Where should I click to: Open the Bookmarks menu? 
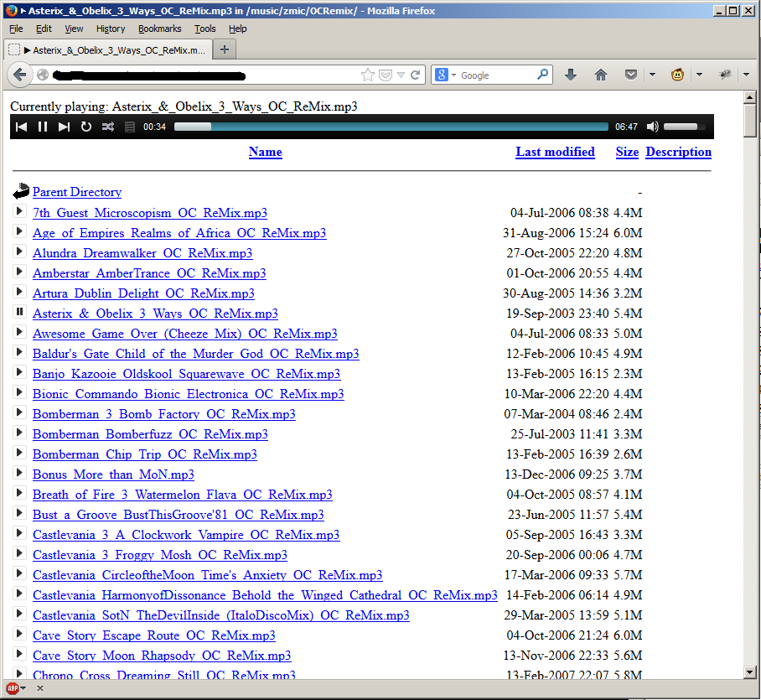[x=159, y=29]
